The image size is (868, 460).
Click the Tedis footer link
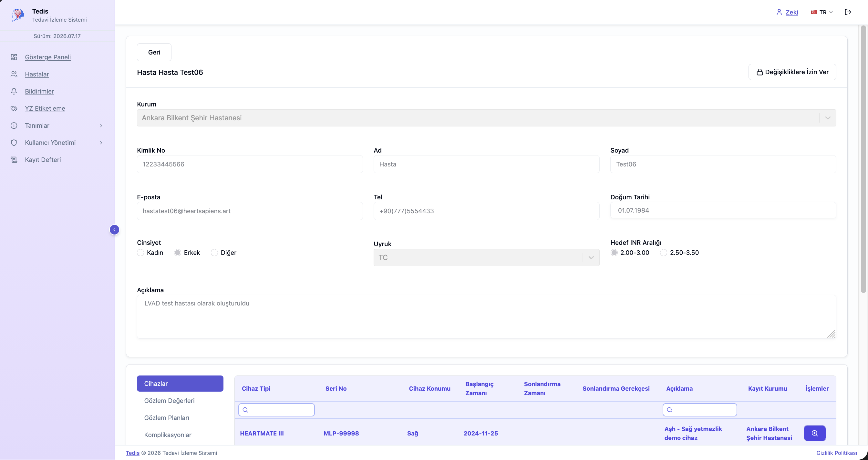pyautogui.click(x=132, y=453)
